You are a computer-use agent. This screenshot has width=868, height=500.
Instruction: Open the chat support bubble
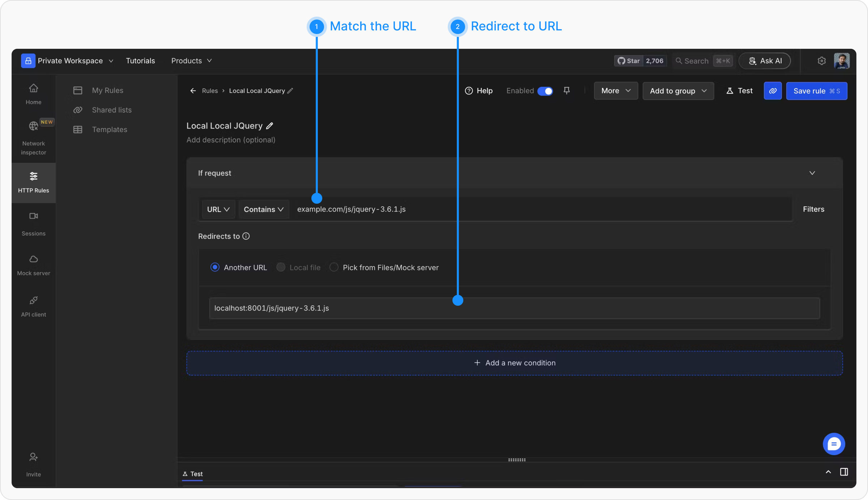pyautogui.click(x=834, y=444)
